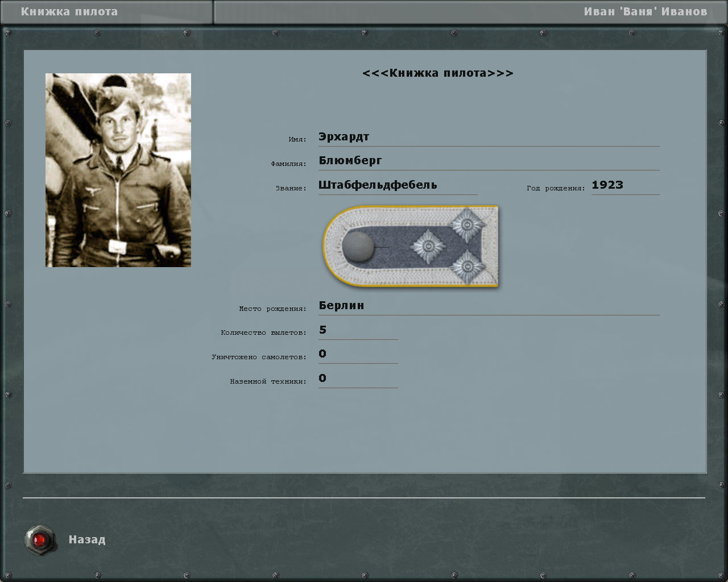Click the birthplace field Берлин
Viewport: 728px width, 582px height.
pyautogui.click(x=489, y=306)
